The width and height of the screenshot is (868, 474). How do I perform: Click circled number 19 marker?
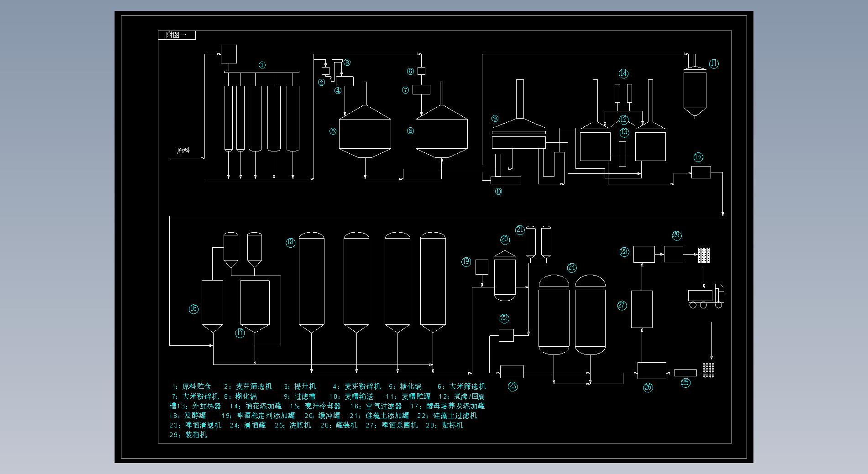466,262
